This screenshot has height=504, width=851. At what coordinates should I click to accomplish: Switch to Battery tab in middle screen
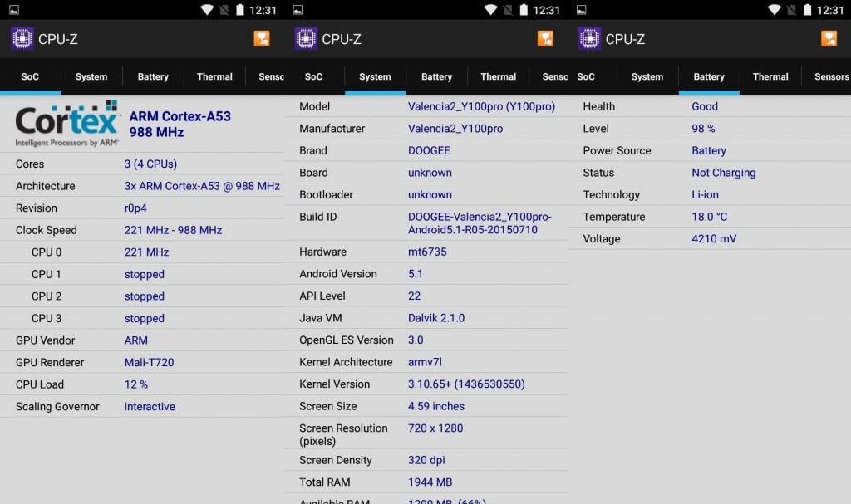point(437,76)
